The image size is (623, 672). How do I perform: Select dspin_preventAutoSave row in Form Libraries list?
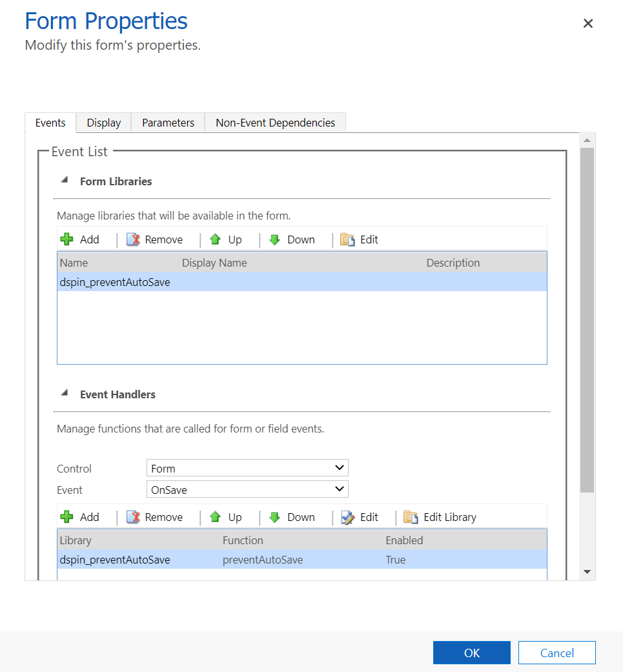[302, 282]
